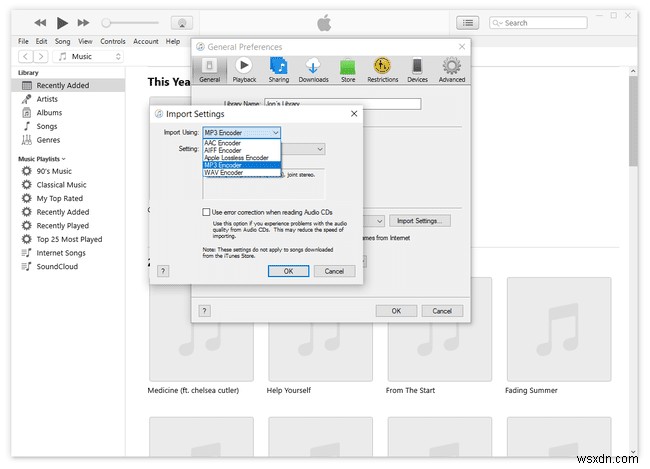Click the volume slider knob
This screenshot has width=650, height=469.
(106, 23)
